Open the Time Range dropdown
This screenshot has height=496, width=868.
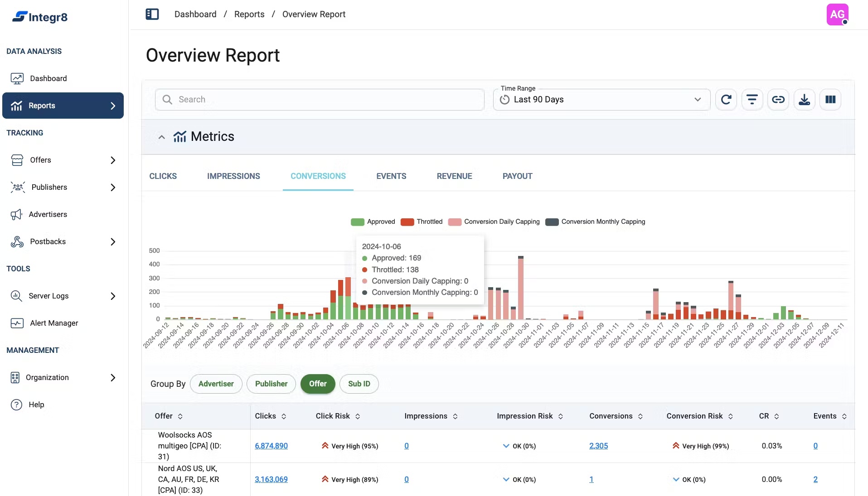[x=601, y=100]
